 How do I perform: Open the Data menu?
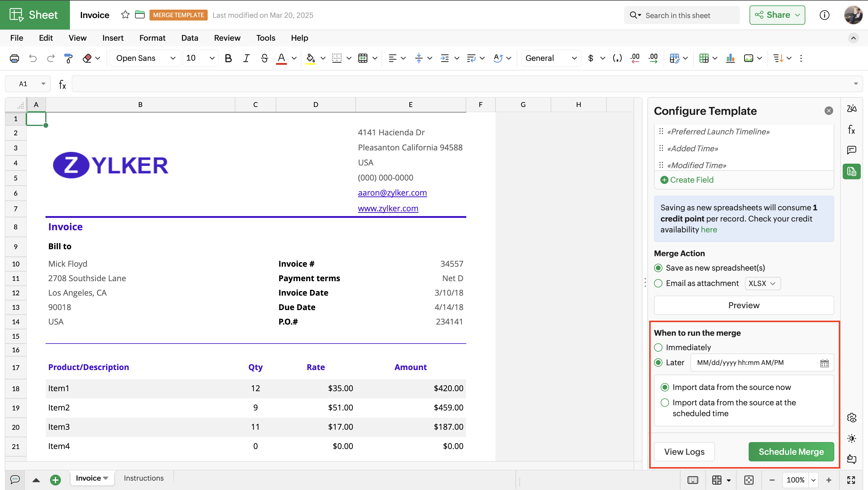point(189,38)
